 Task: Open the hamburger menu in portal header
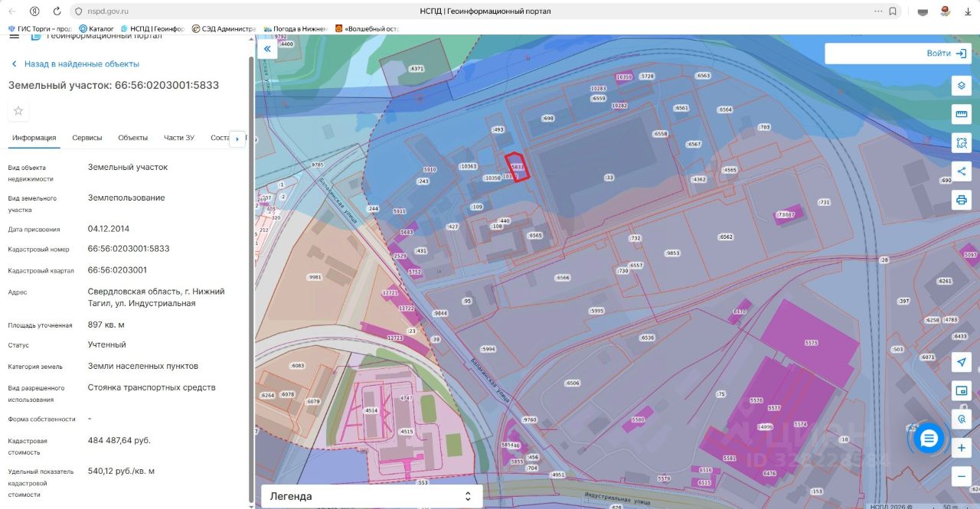point(14,36)
